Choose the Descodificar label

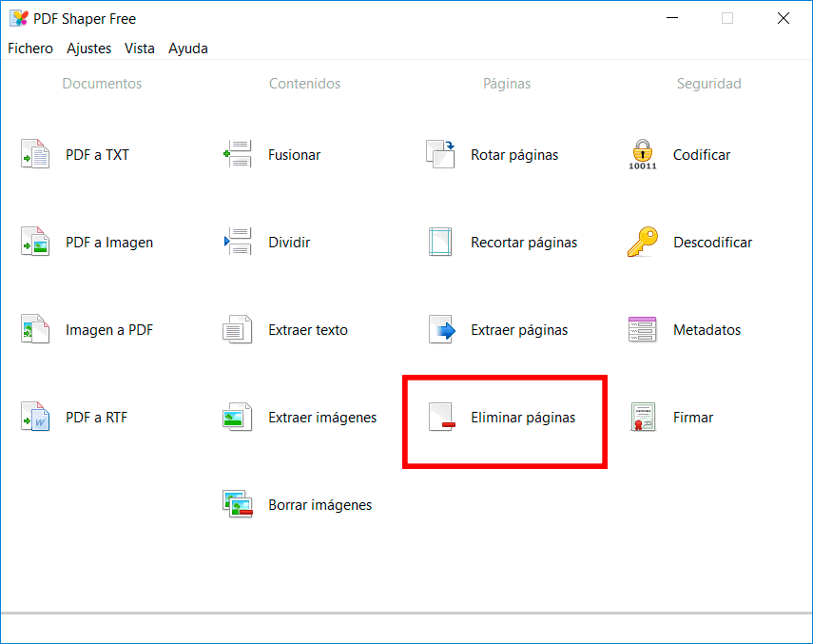[712, 243]
